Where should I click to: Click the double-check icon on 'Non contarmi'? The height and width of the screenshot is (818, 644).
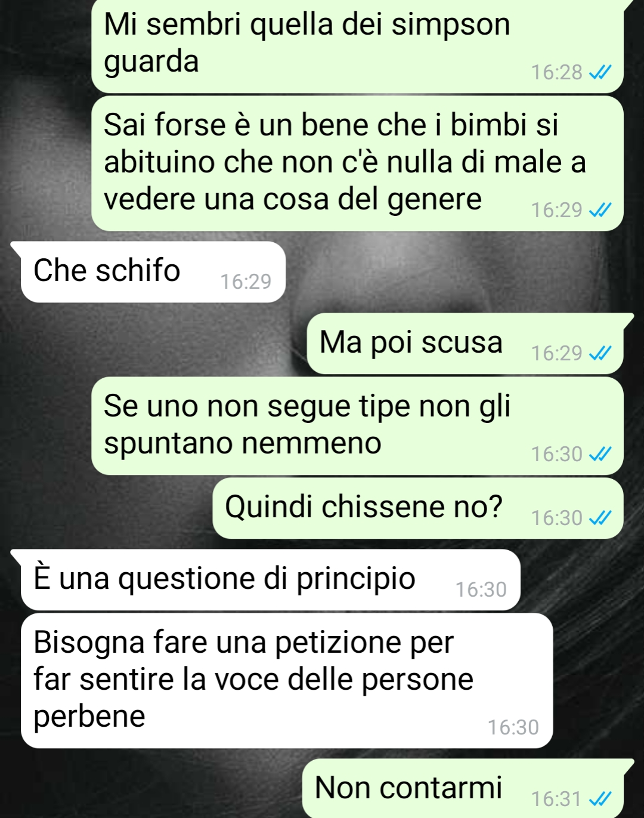(x=600, y=798)
